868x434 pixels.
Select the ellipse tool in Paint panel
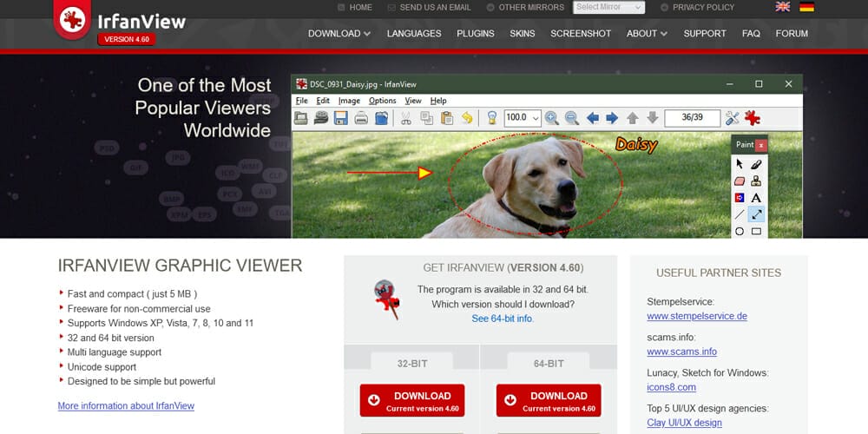tap(740, 232)
